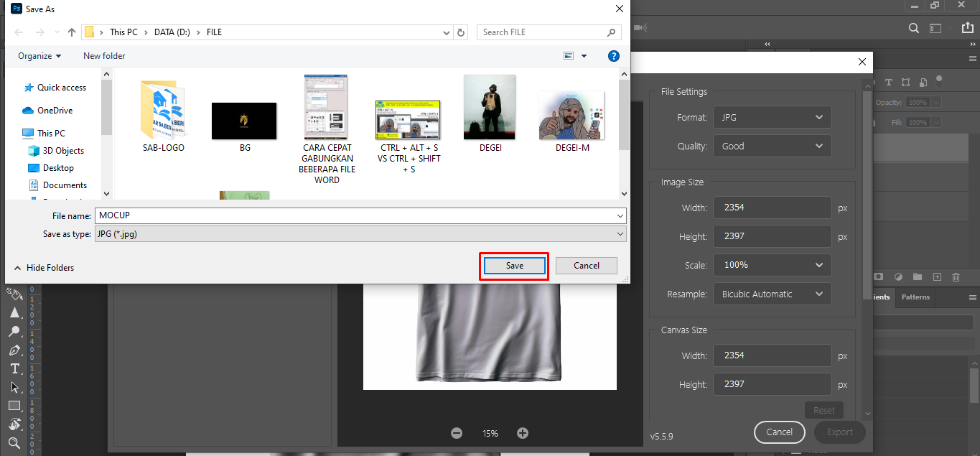Open the Scale 100% dropdown
The width and height of the screenshot is (980, 456).
click(772, 265)
